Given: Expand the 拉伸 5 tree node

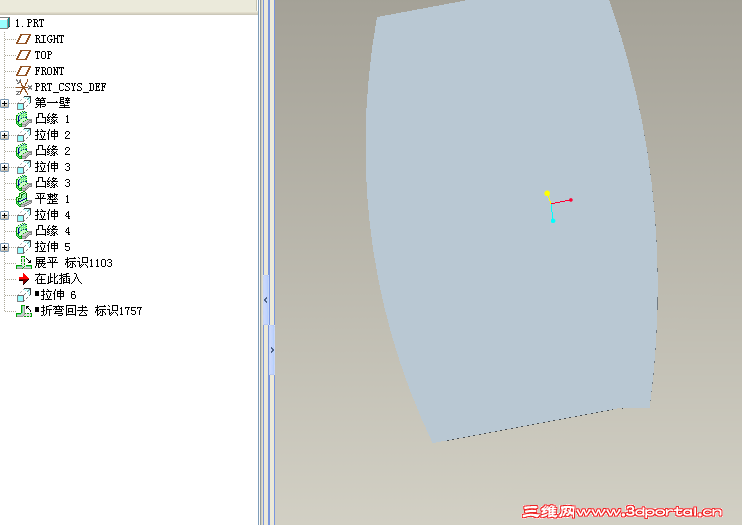Looking at the screenshot, I should click(x=4, y=248).
